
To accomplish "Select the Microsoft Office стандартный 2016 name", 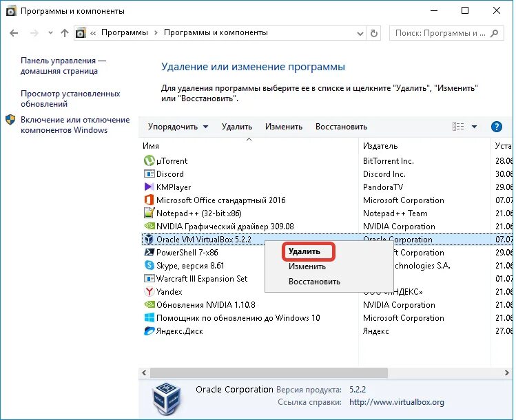I will click(x=221, y=200).
